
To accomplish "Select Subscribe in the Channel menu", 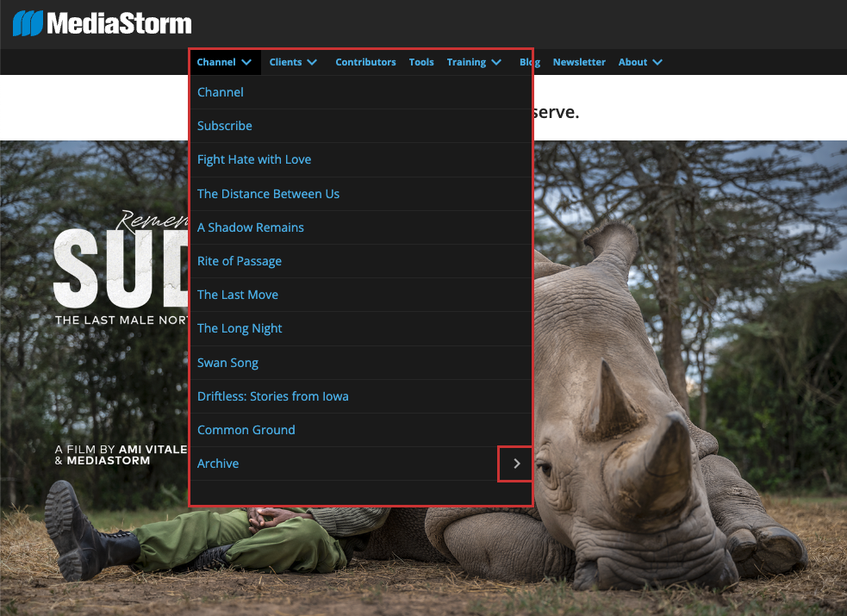I will (225, 126).
